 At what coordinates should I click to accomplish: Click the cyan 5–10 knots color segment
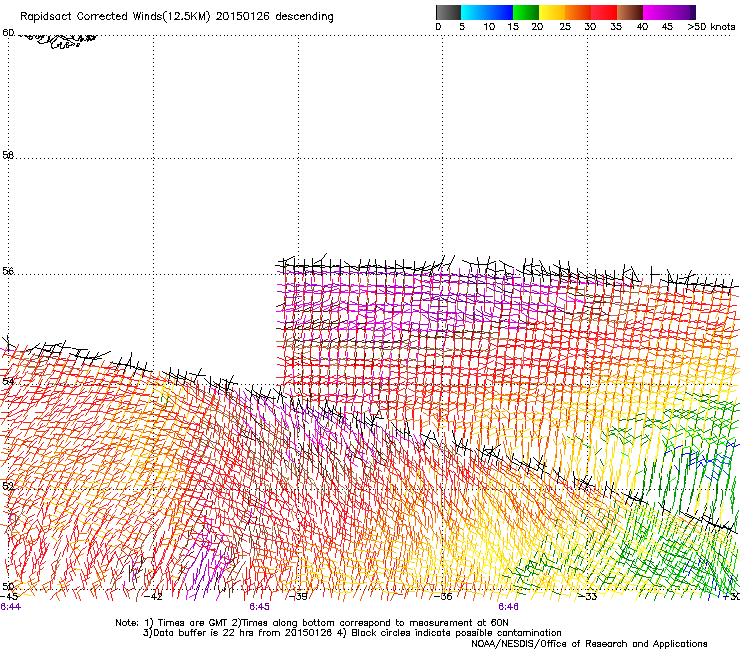click(474, 12)
